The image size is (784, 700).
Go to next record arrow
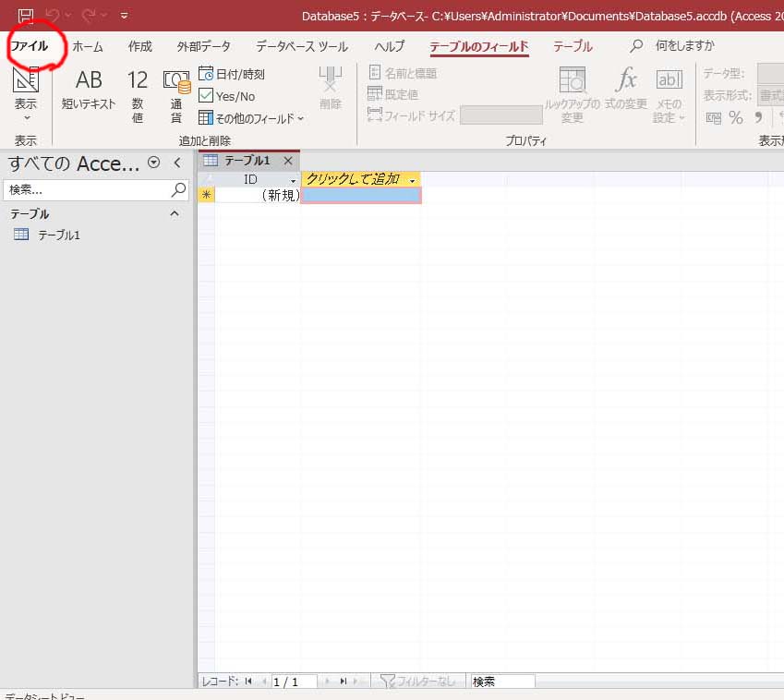pyautogui.click(x=327, y=682)
